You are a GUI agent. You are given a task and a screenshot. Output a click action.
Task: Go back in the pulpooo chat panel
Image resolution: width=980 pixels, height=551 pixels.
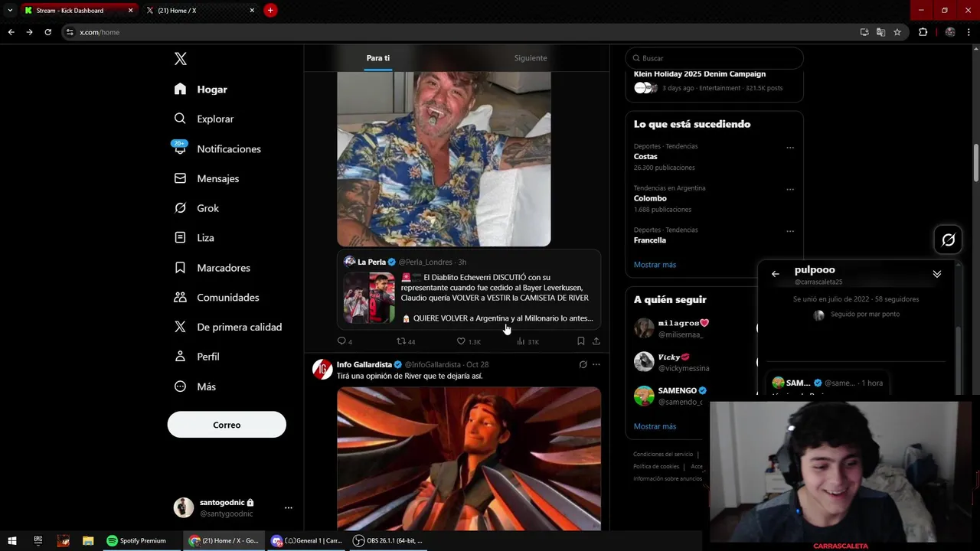point(775,274)
